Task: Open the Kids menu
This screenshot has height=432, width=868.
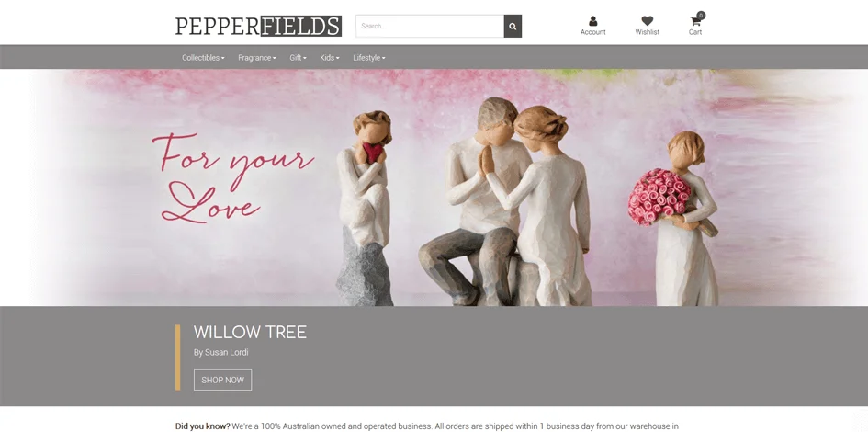Action: pyautogui.click(x=330, y=58)
